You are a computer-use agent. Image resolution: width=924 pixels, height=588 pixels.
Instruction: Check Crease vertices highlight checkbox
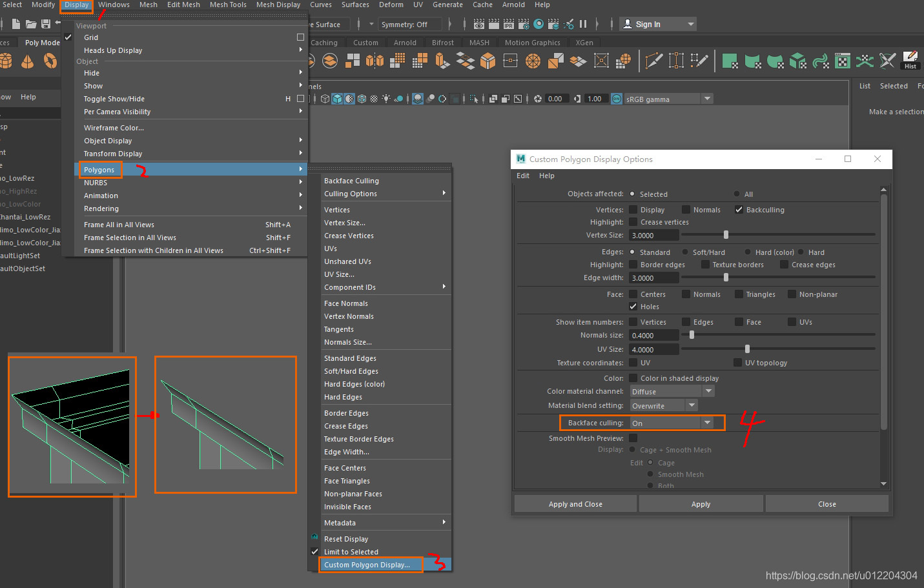633,222
